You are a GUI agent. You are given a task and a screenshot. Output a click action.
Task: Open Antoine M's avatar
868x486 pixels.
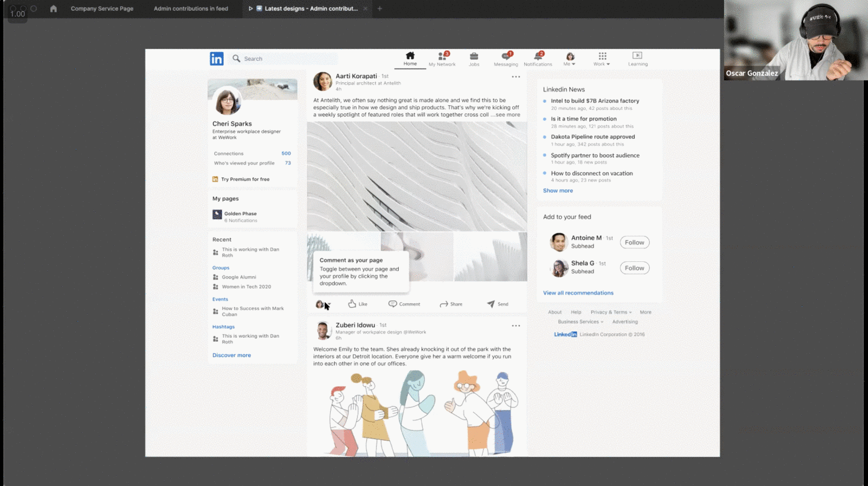click(x=559, y=242)
